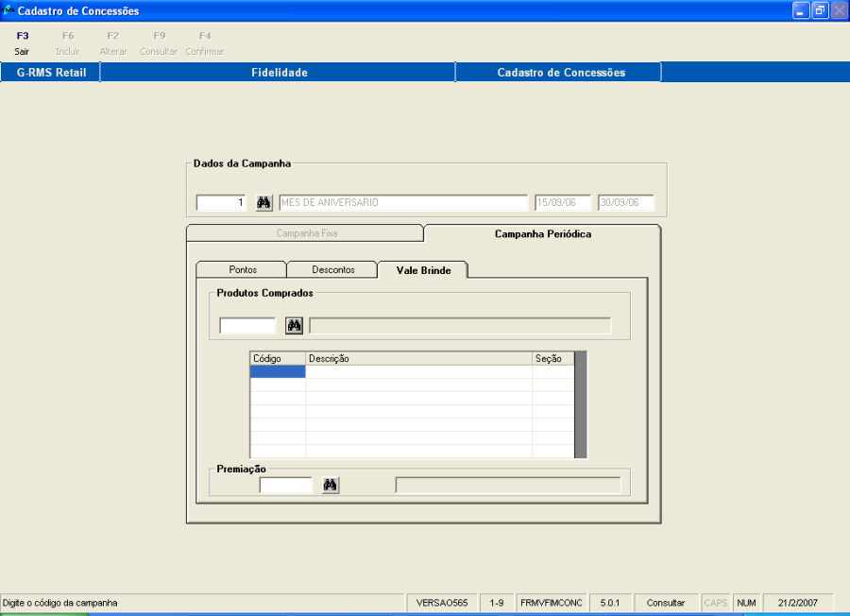Click F3 Sair toolbar button
The height and width of the screenshot is (616, 850).
[23, 43]
